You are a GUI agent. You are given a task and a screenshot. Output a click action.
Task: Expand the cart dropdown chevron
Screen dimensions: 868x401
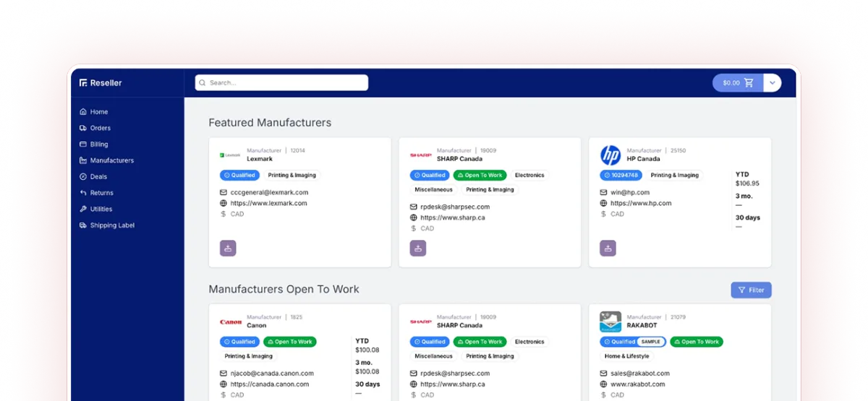(x=773, y=82)
